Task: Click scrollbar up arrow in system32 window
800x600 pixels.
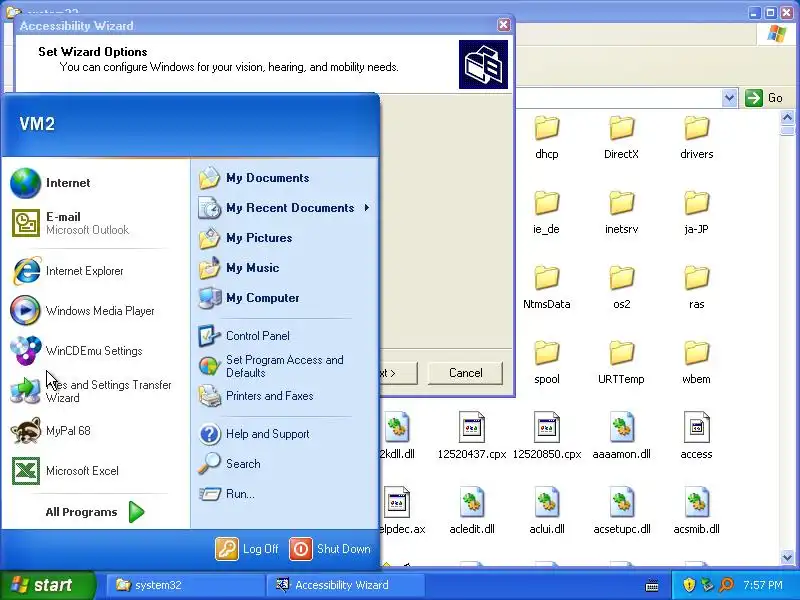Action: click(787, 118)
